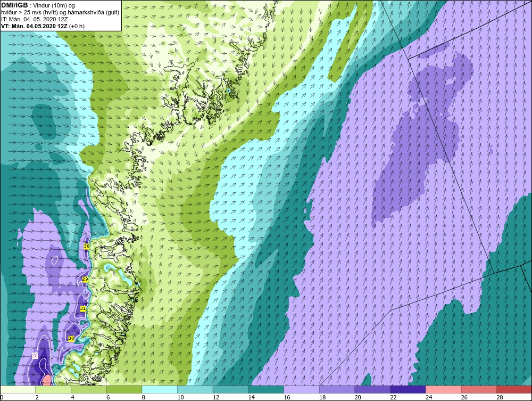Click the 28+ m/s red legend swatch
Screen dimensions: 532x401
click(514, 389)
